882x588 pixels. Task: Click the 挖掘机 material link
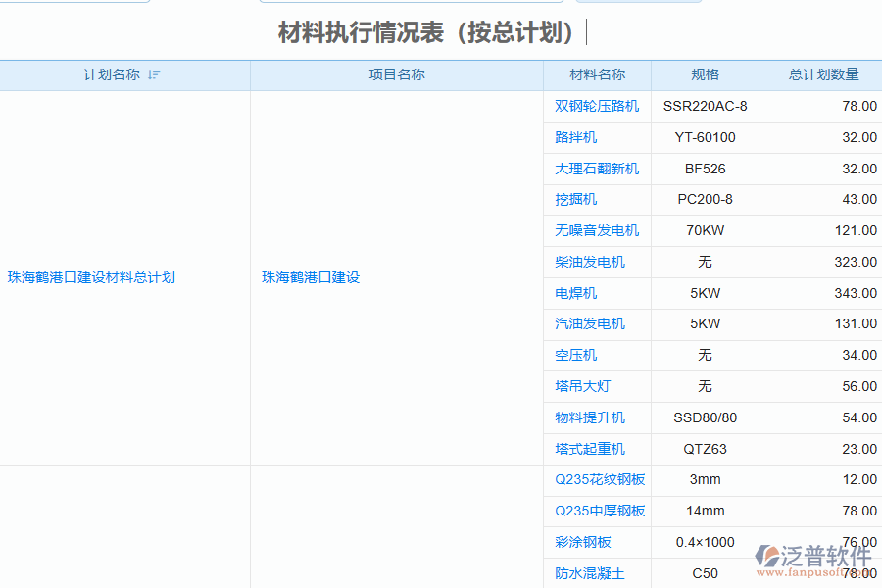click(x=575, y=199)
